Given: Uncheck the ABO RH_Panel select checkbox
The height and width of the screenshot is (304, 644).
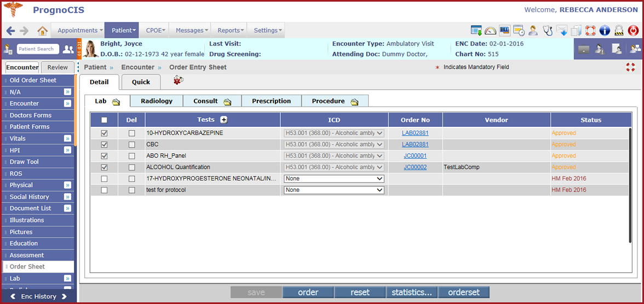Looking at the screenshot, I should point(104,156).
